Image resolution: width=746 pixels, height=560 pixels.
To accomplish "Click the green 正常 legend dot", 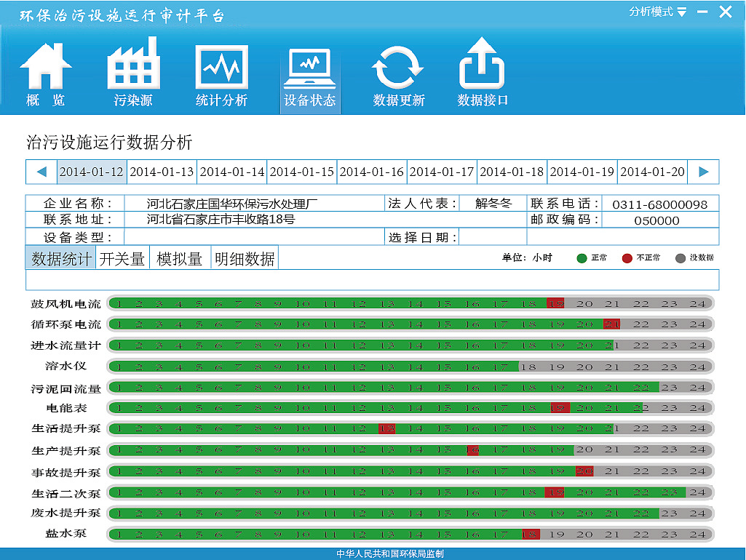I will click(582, 258).
